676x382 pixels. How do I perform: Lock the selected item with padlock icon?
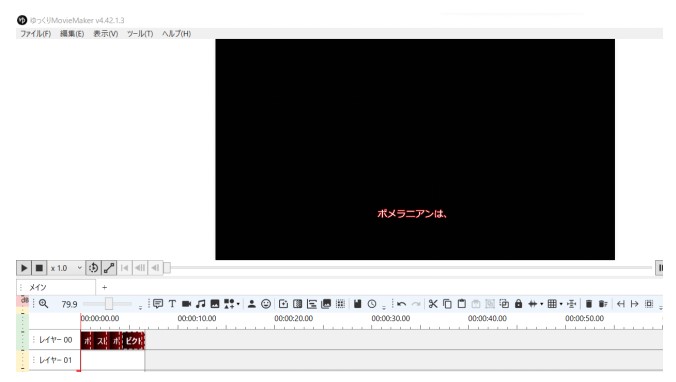(x=519, y=304)
